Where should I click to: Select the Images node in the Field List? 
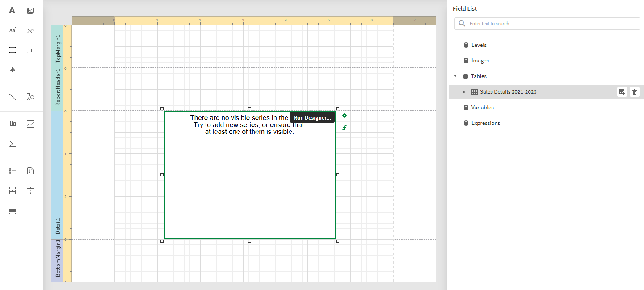[480, 60]
